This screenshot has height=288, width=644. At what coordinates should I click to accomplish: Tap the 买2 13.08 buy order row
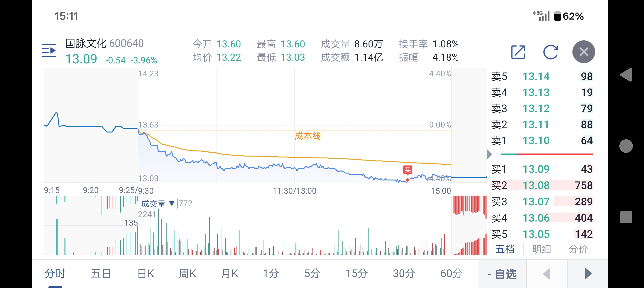(542, 185)
